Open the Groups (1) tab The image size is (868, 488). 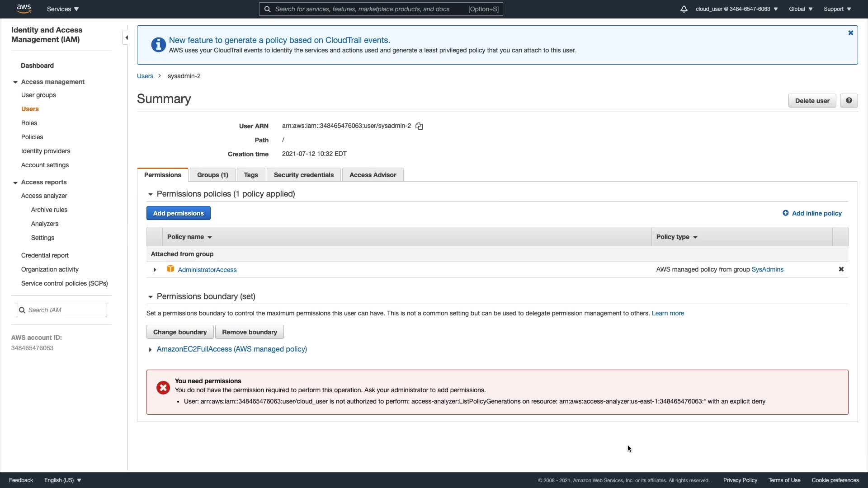pos(212,175)
